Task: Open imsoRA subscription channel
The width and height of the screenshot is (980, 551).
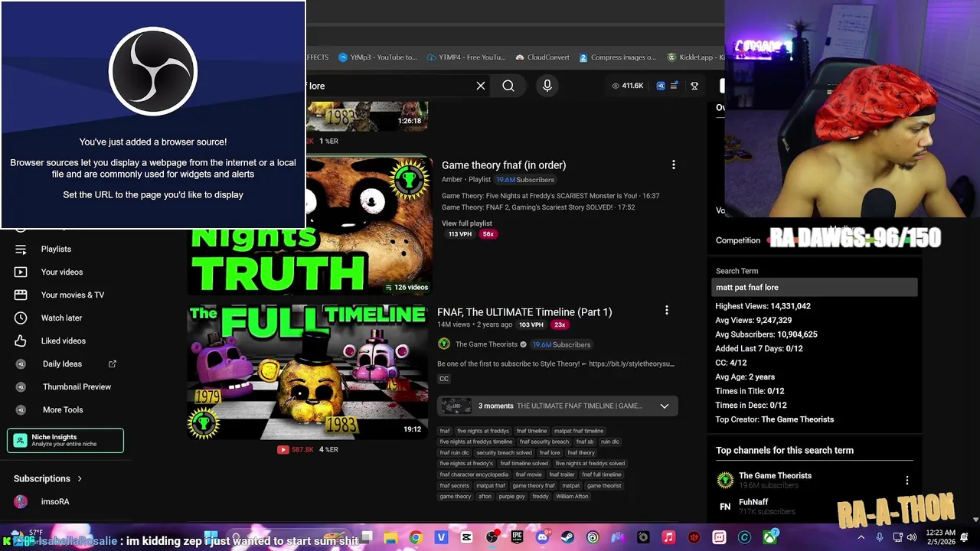Action: pyautogui.click(x=55, y=501)
